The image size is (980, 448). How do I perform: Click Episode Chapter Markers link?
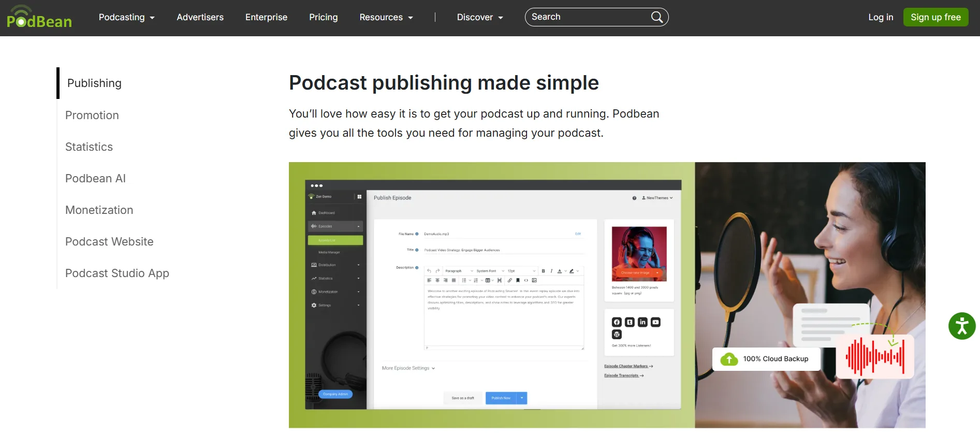(628, 366)
